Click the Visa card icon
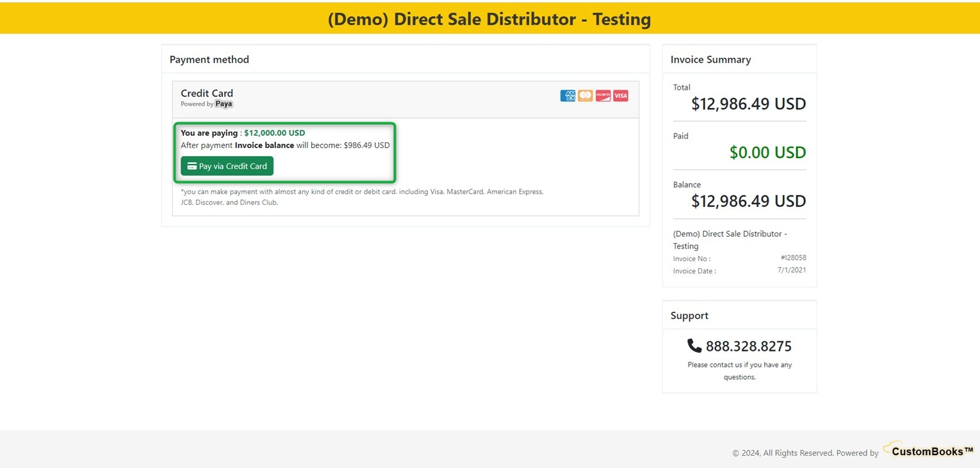The width and height of the screenshot is (980, 468). (620, 96)
